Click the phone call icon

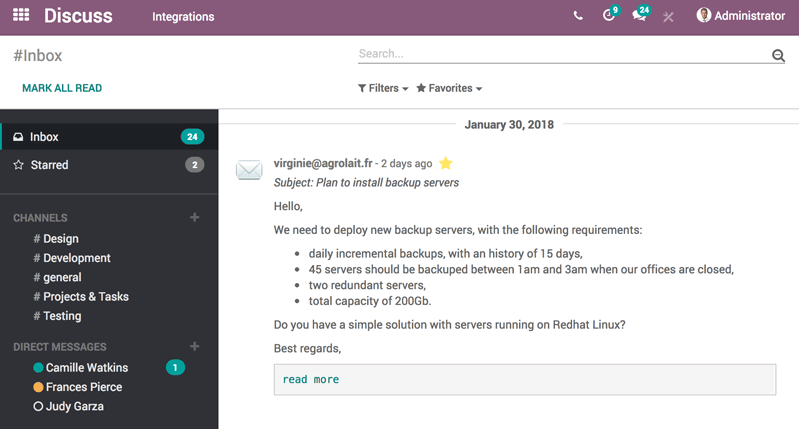pos(578,16)
